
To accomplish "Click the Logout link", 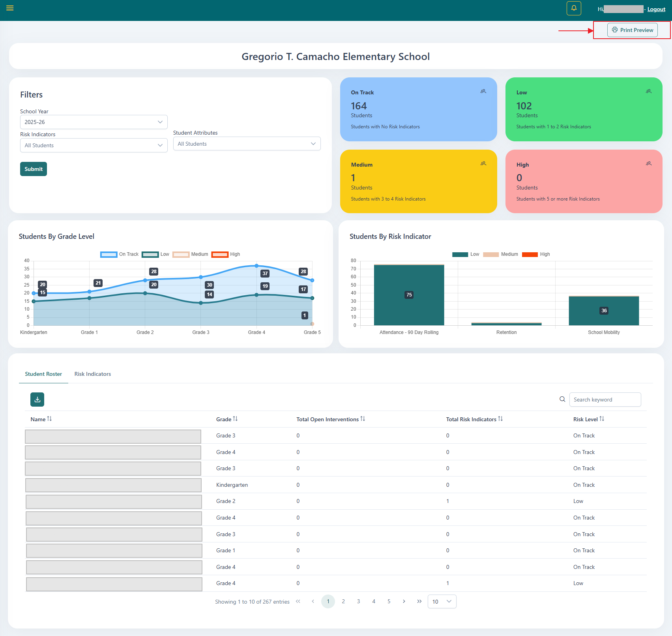I will pos(656,9).
